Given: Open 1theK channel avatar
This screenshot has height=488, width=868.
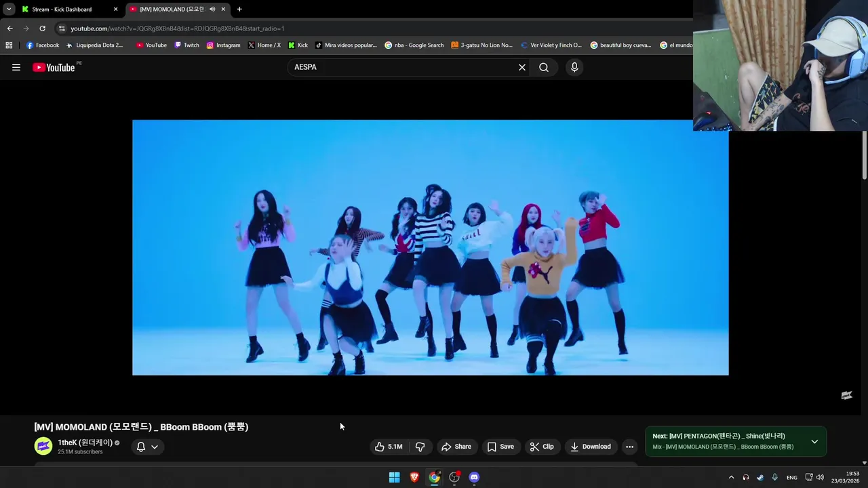Looking at the screenshot, I should (x=43, y=446).
